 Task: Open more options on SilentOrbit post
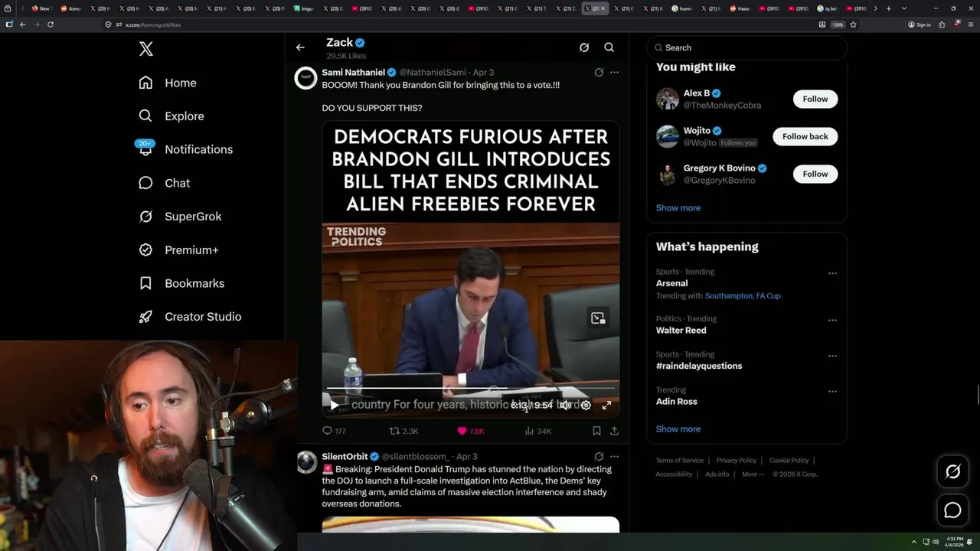614,456
